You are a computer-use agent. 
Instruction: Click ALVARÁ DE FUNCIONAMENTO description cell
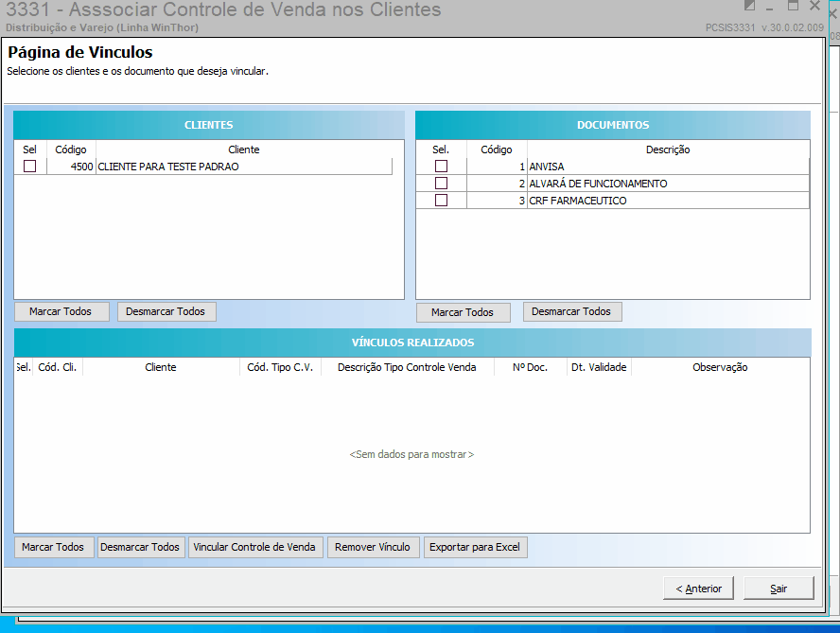point(668,184)
